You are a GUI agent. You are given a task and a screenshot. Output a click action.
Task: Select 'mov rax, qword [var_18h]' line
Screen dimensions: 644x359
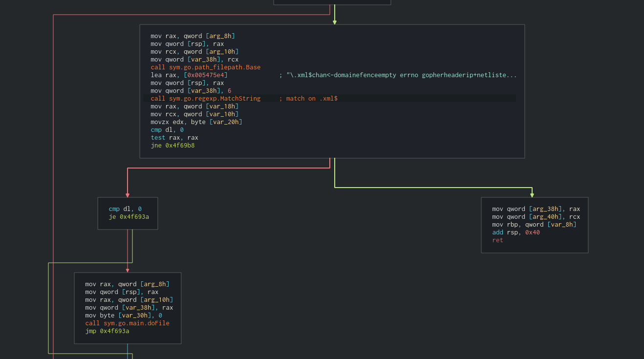pos(194,106)
